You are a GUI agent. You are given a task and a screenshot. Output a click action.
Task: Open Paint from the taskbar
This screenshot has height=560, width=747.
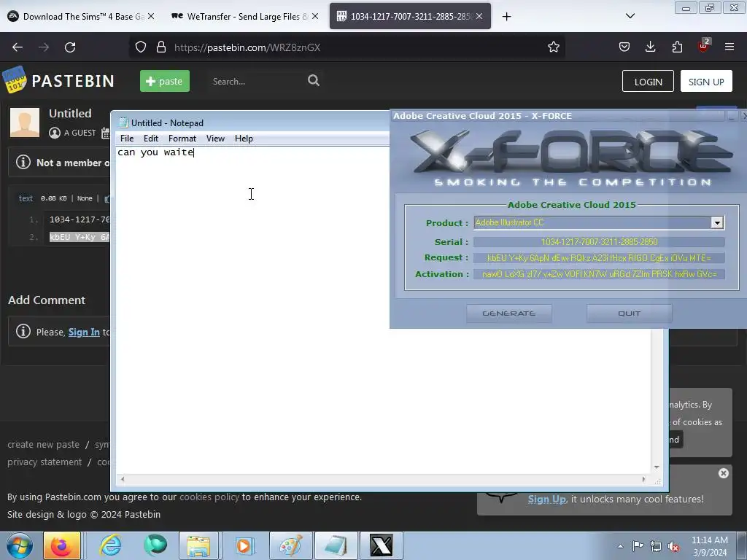(290, 545)
